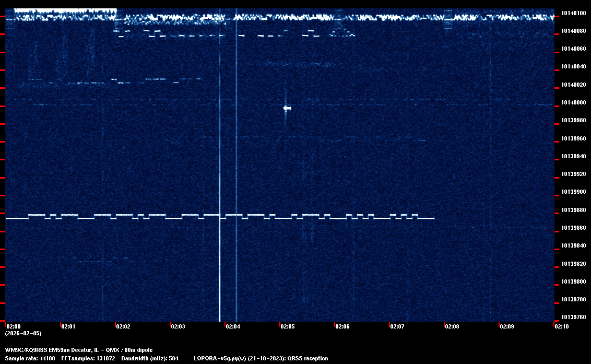The height and width of the screenshot is (364, 591).
Task: Click the 10140040 frequency label
Action: [574, 66]
